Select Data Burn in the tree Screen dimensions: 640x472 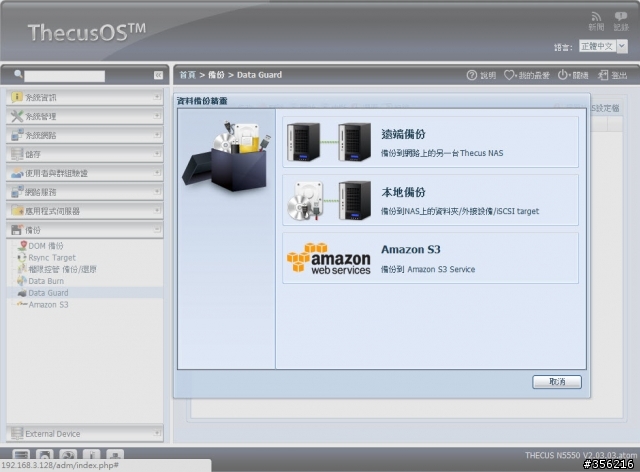[46, 281]
